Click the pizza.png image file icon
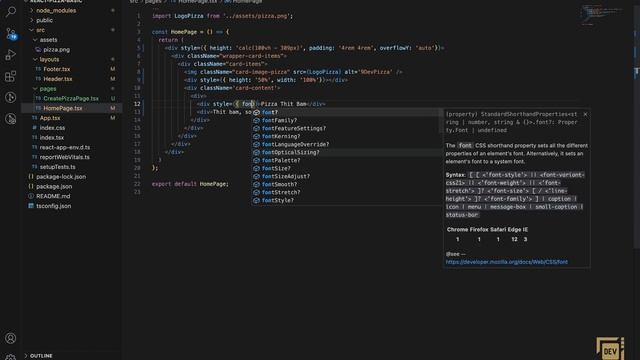Image resolution: width=640 pixels, height=360 pixels. [38, 49]
